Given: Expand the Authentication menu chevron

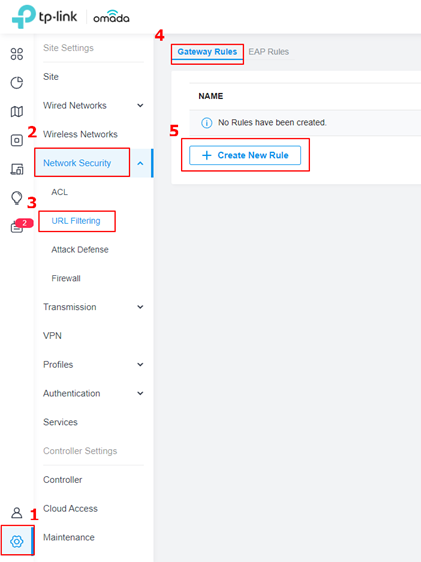Looking at the screenshot, I should [140, 393].
